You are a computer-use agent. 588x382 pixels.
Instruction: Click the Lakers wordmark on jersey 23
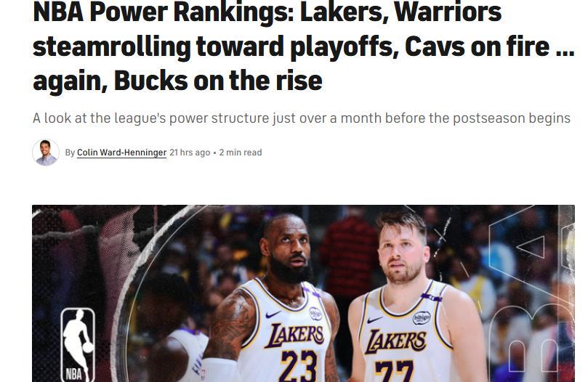(294, 335)
